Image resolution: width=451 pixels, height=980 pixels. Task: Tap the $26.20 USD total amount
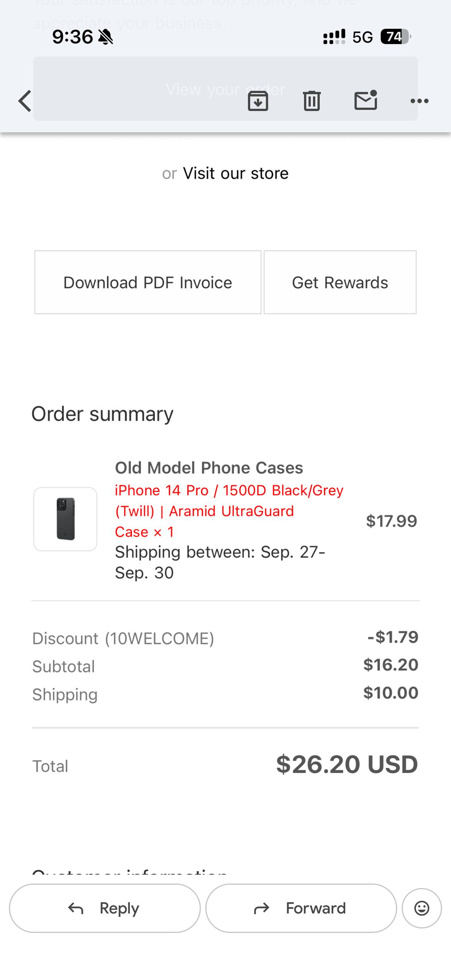click(347, 764)
